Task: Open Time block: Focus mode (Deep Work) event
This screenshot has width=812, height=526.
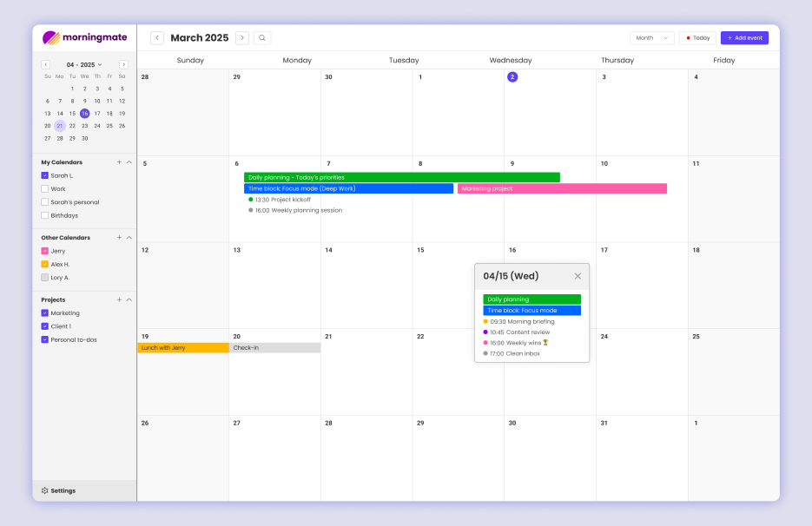Action: [x=348, y=188]
